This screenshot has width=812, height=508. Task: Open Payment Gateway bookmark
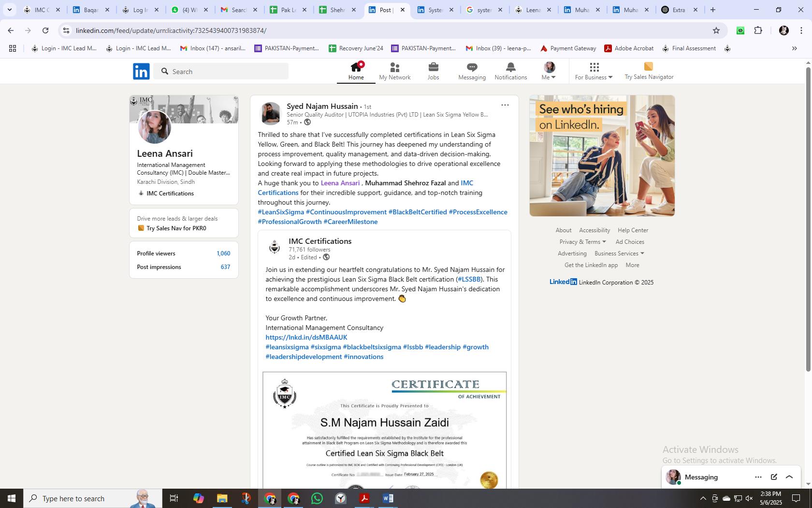coord(568,48)
